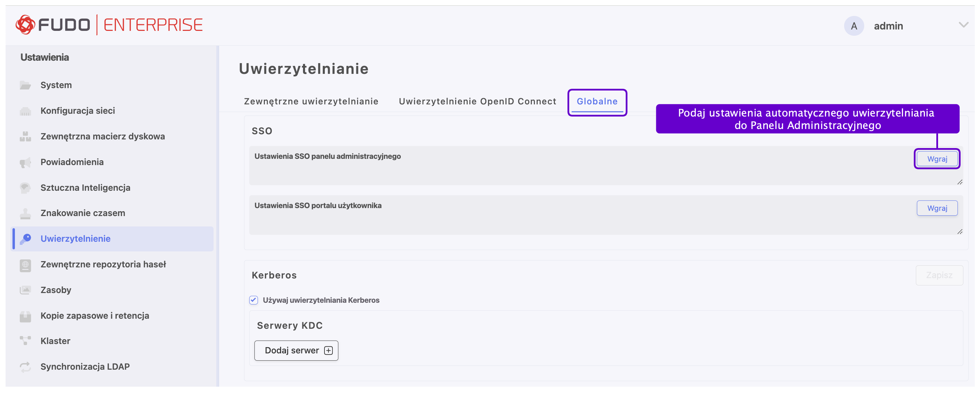Switch to Zewnętrzne uwierzytelnianie tab
This screenshot has width=980, height=395.
click(311, 101)
